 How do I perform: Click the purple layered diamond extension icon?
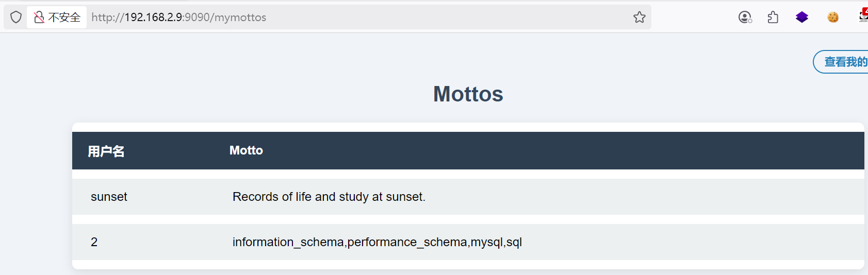pos(802,18)
